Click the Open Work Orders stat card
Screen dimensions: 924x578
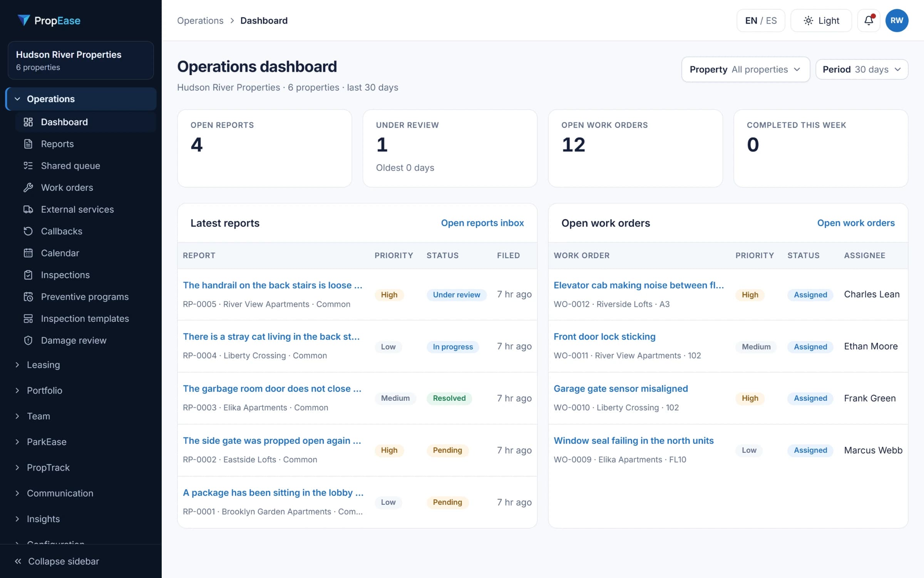(635, 148)
